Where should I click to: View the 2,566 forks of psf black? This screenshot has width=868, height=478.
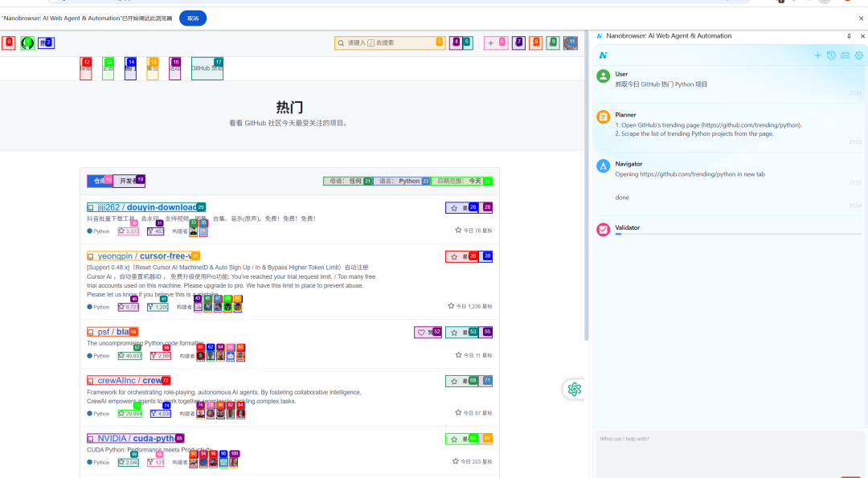[x=161, y=356]
